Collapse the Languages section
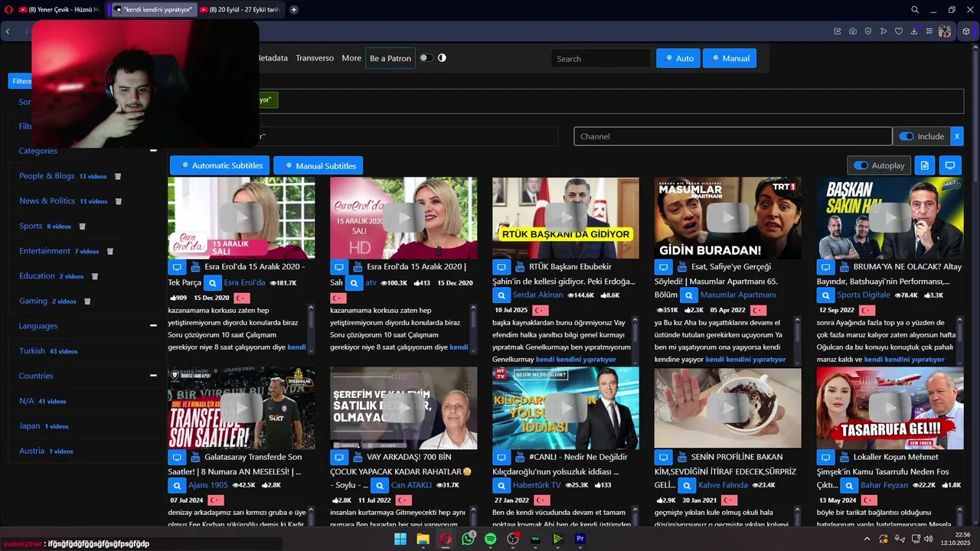980x551 pixels. tap(153, 325)
